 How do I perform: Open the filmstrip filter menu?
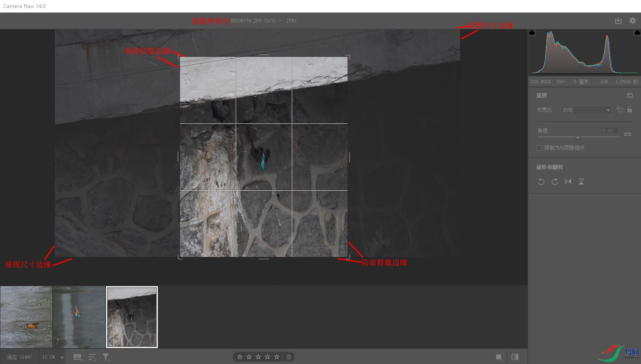click(106, 357)
